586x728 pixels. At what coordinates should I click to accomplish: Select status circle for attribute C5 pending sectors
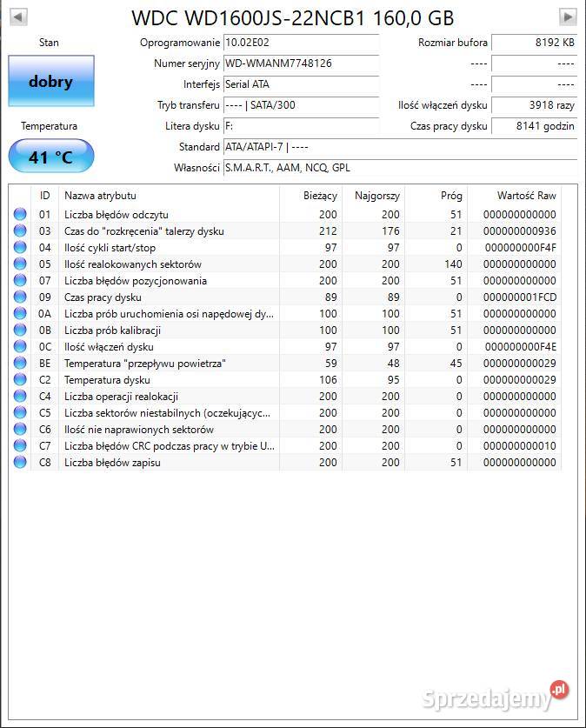[x=20, y=412]
